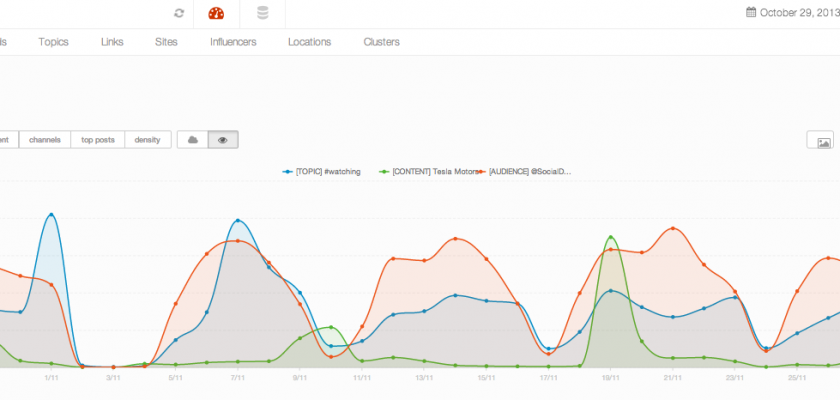Click the calendar icon beside the date
The width and height of the screenshot is (840, 400).
coord(751,13)
